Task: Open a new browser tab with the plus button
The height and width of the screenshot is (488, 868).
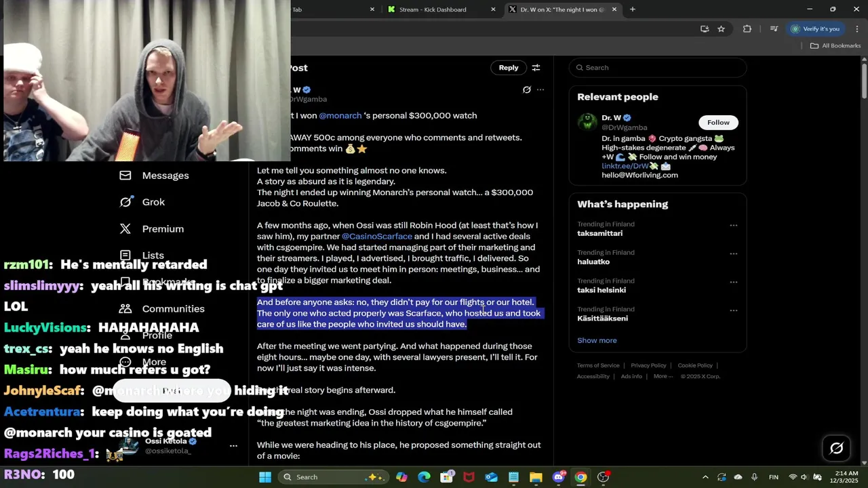Action: pyautogui.click(x=632, y=9)
